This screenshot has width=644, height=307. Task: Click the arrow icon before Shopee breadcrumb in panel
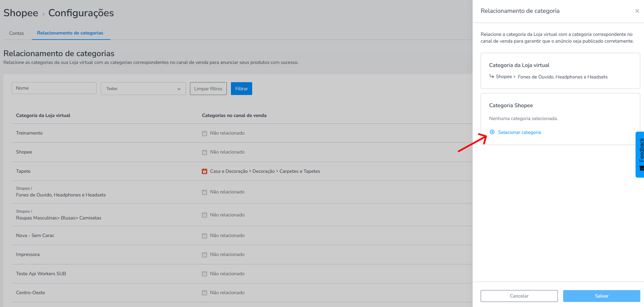(x=492, y=76)
